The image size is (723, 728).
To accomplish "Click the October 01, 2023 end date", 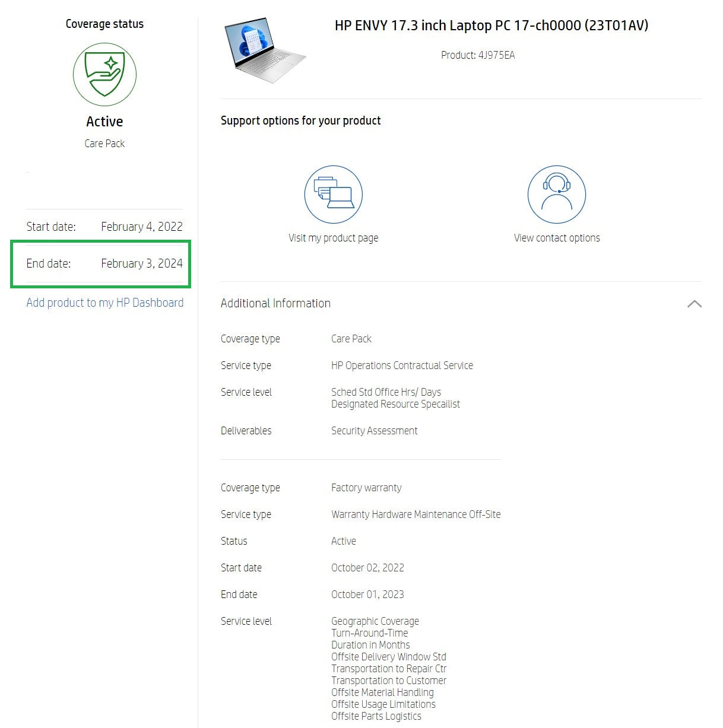I will tap(367, 595).
